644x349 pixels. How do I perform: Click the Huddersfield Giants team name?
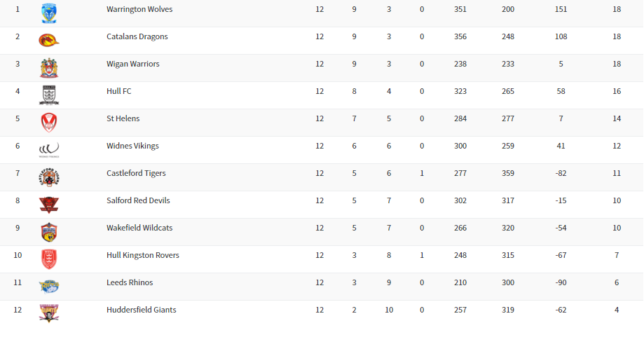pyautogui.click(x=142, y=310)
